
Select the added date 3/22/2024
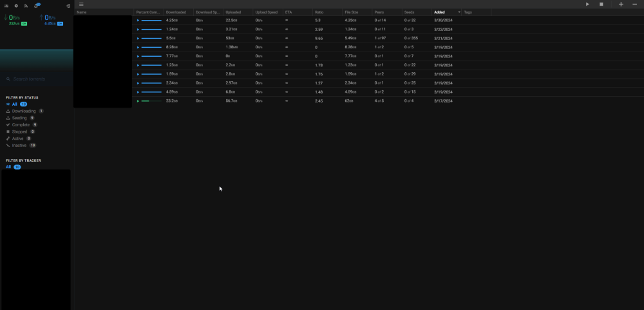click(x=443, y=29)
